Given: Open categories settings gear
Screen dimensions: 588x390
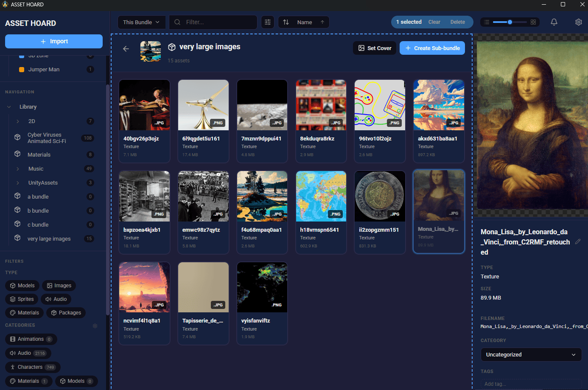Looking at the screenshot, I should click(95, 326).
